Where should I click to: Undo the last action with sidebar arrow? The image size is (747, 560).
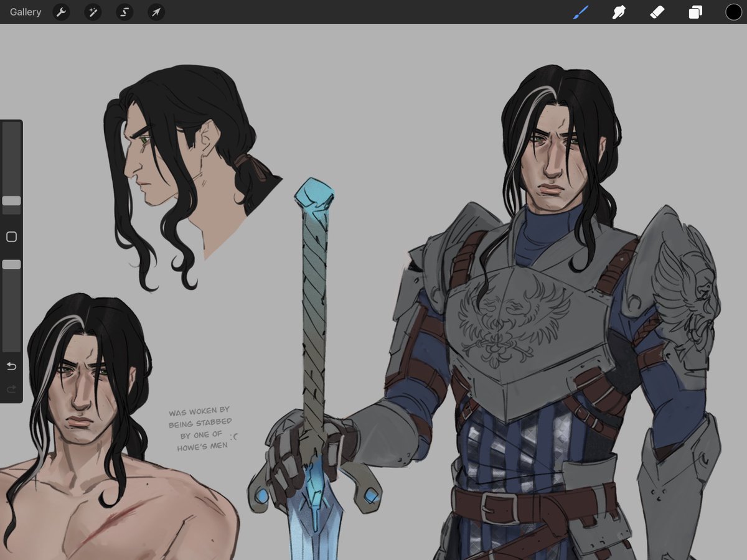point(11,366)
